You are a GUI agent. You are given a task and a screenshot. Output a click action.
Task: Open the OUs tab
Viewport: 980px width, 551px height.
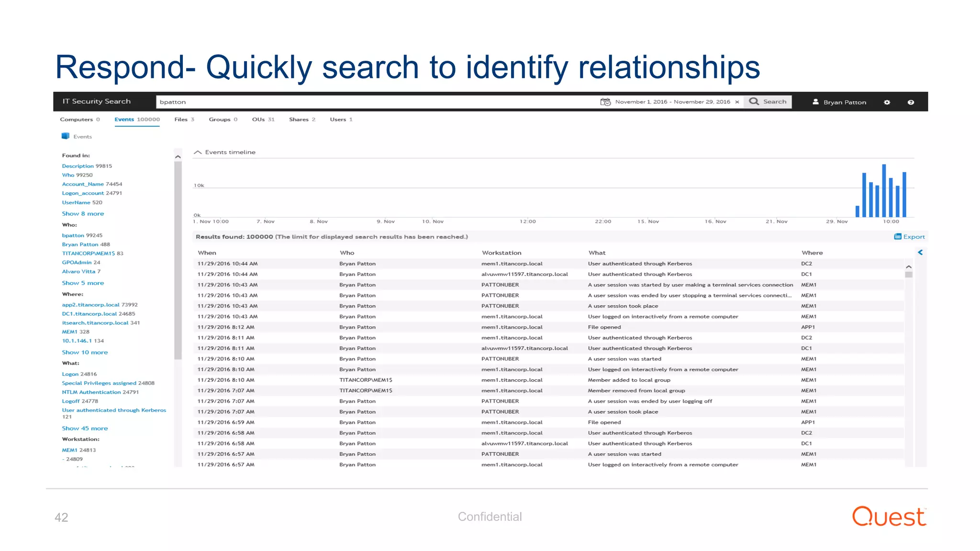(x=263, y=120)
